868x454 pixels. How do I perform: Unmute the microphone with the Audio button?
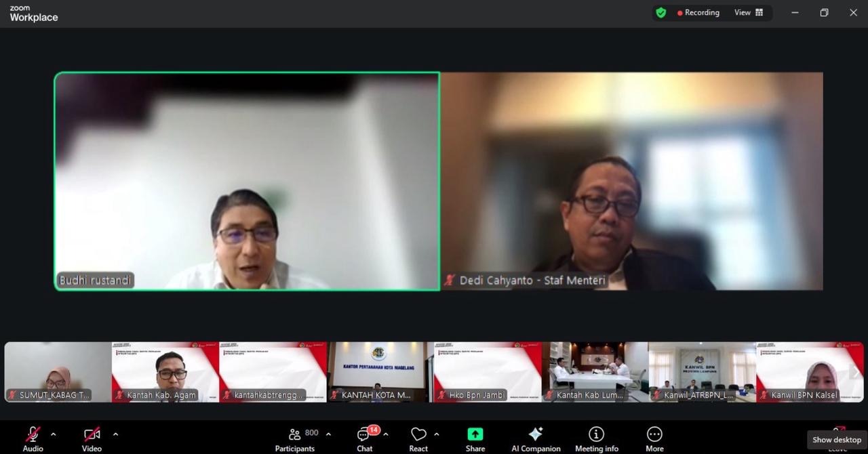point(33,438)
